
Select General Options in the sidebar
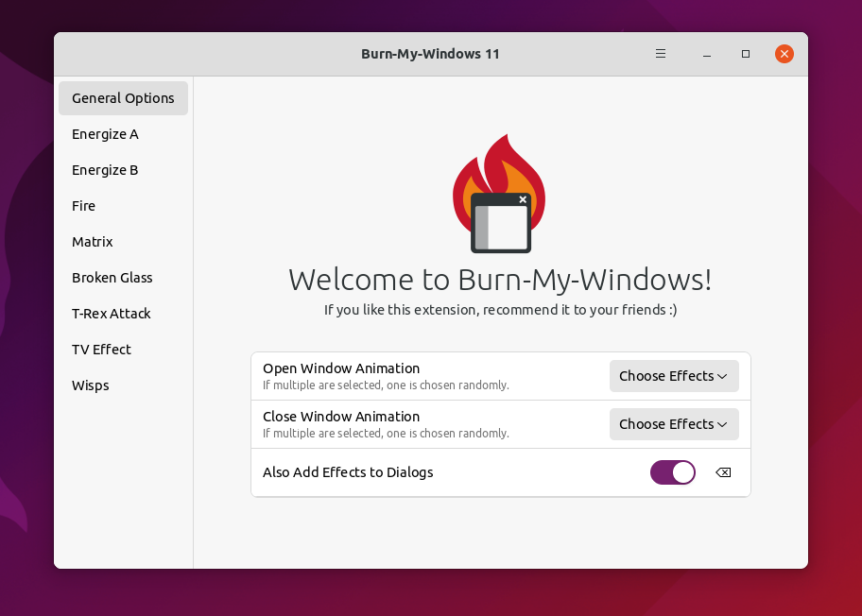click(x=123, y=98)
